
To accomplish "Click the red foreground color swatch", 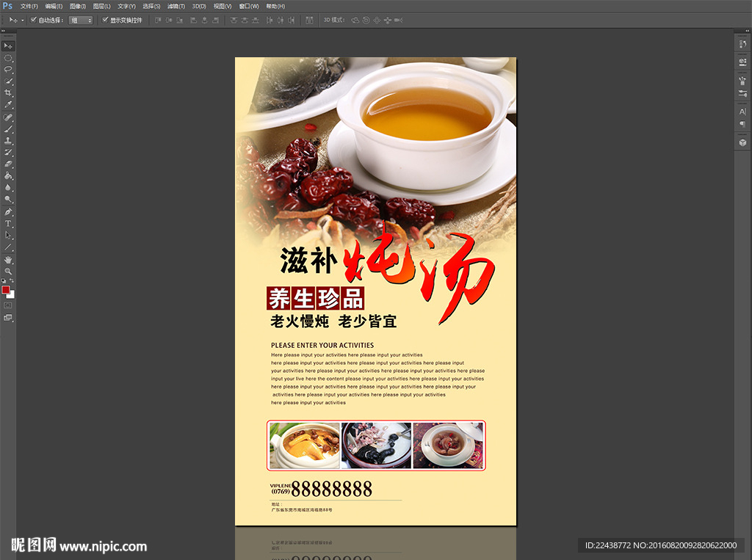I will pyautogui.click(x=5, y=290).
